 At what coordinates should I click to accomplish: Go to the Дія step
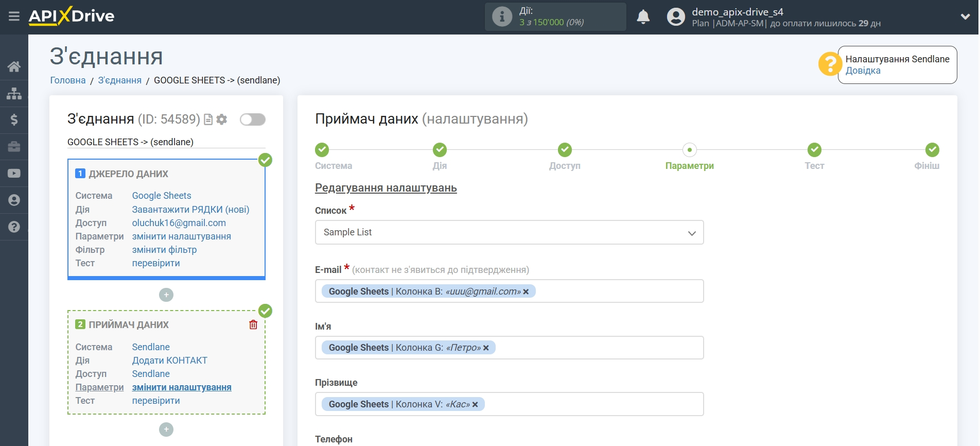[440, 150]
